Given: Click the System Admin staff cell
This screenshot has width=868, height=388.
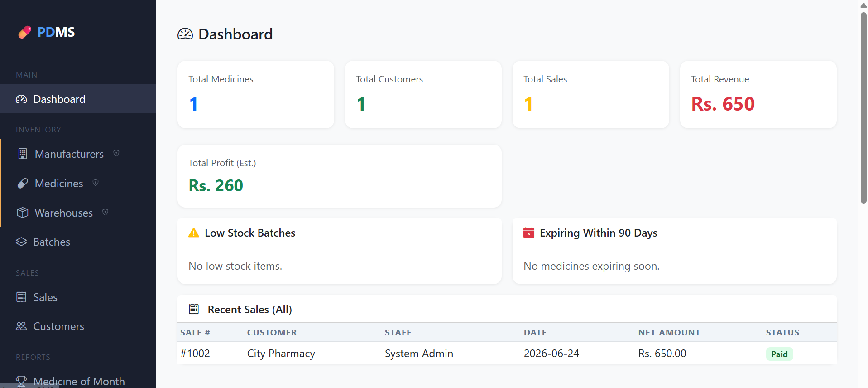Looking at the screenshot, I should [x=419, y=354].
